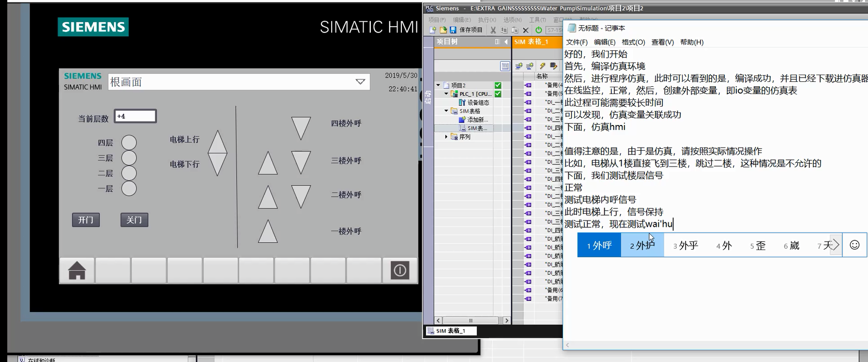
Task: Collapse the PLC_1 tree node
Action: click(446, 94)
